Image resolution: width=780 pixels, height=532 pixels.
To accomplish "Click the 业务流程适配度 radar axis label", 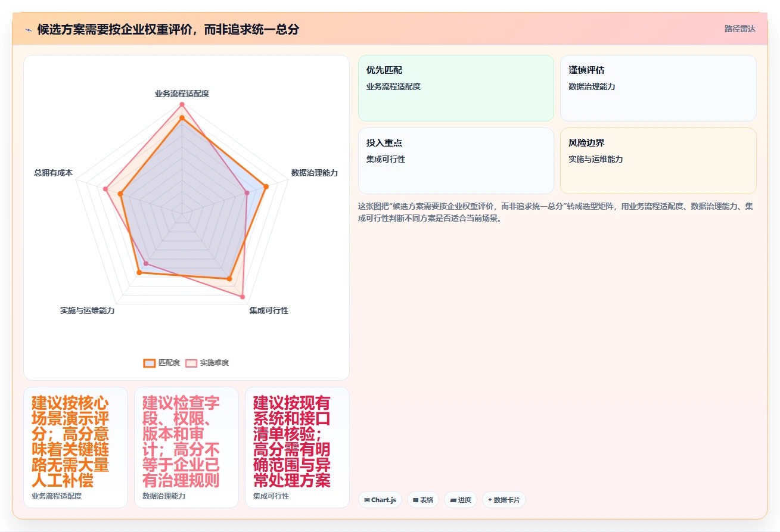I will [x=182, y=94].
